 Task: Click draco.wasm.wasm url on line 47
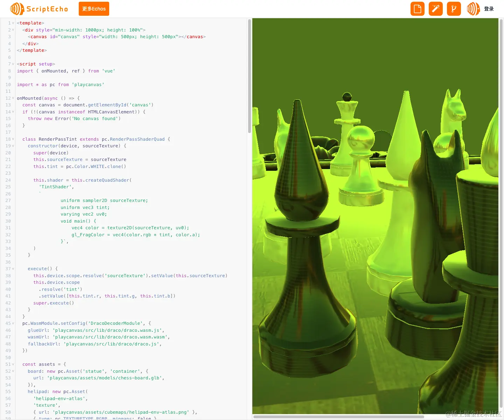(x=110, y=337)
